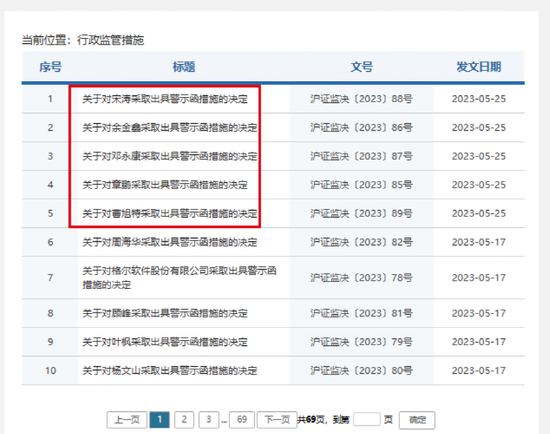Screen dimensions: 550x434
Task: Open decision about 邓永康 warning letter
Action: (x=170, y=156)
